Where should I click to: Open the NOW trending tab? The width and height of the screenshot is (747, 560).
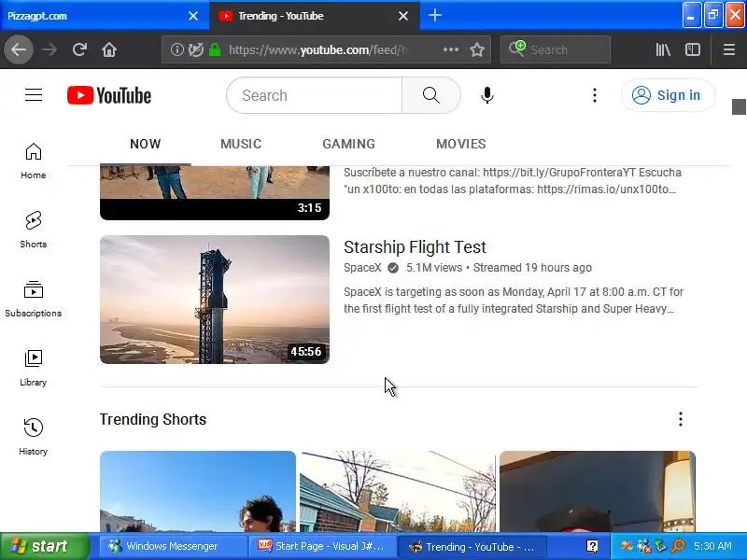[146, 144]
